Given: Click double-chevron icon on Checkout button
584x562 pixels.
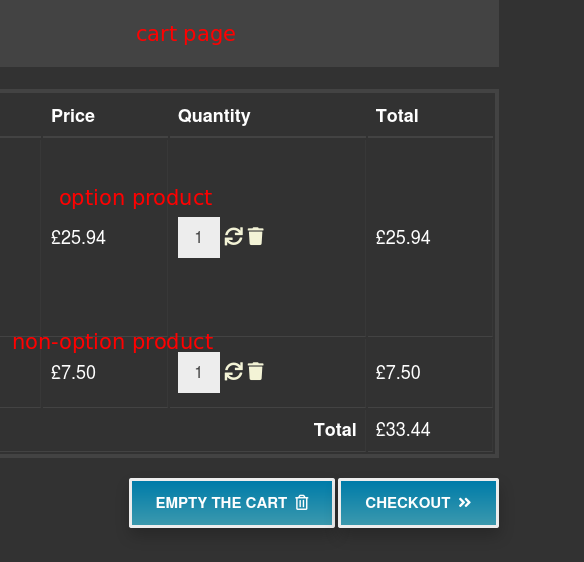Looking at the screenshot, I should (x=464, y=503).
